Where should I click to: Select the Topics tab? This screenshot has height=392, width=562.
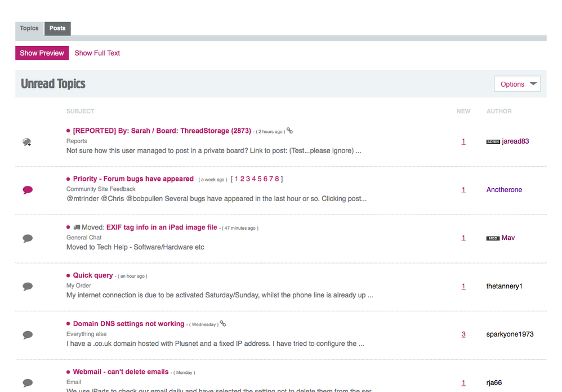[29, 28]
